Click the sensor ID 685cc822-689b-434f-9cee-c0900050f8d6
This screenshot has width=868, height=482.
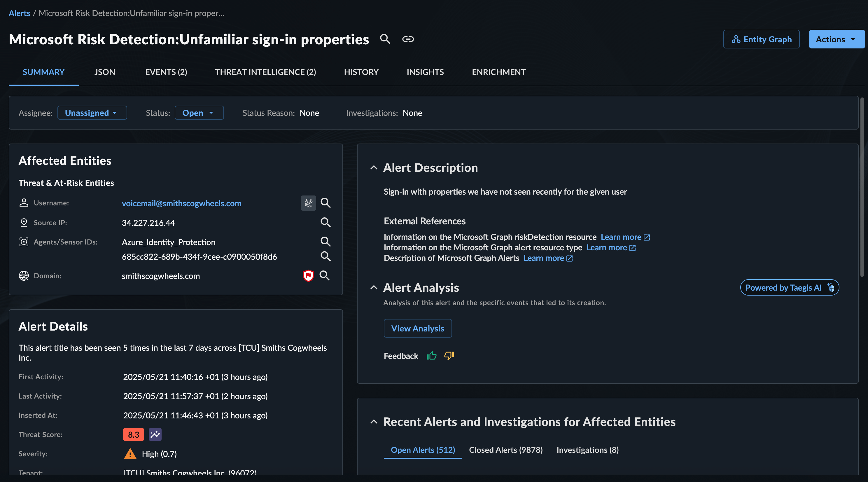pos(199,256)
